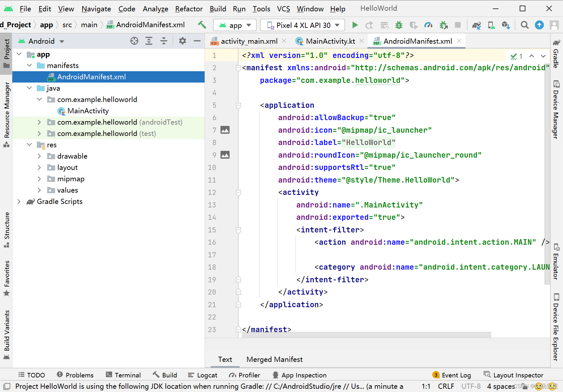Screen dimensions: 563x392
Task: Toggle the Emulator tool window
Action: tap(556, 262)
